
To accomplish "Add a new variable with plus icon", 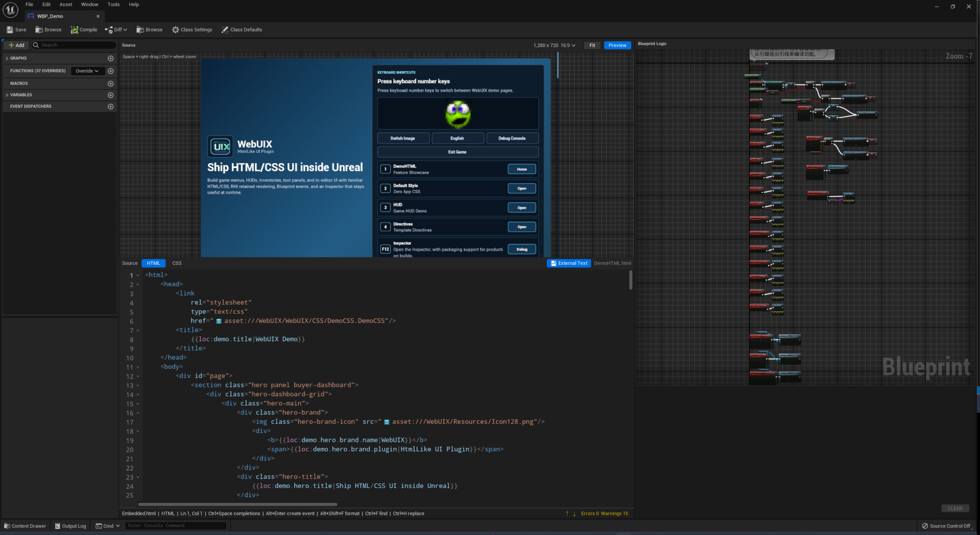I will pyautogui.click(x=111, y=95).
